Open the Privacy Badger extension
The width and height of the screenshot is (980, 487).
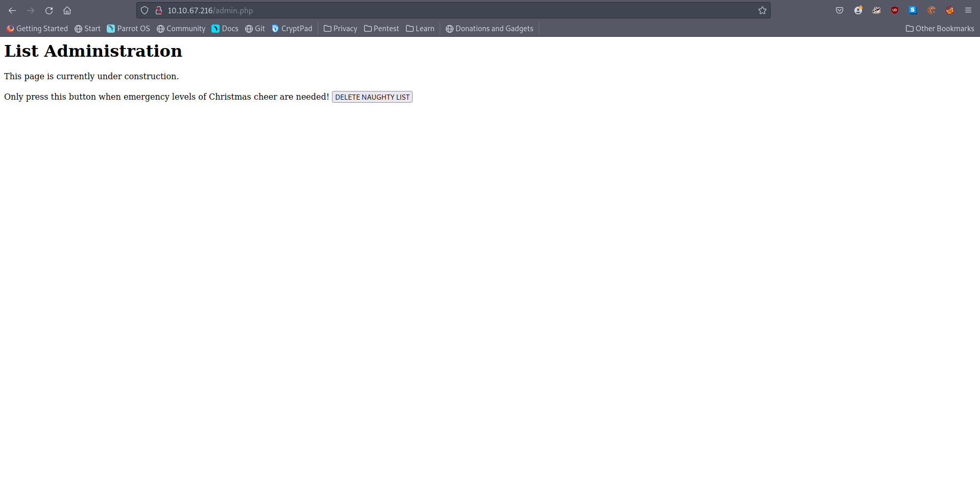(876, 10)
